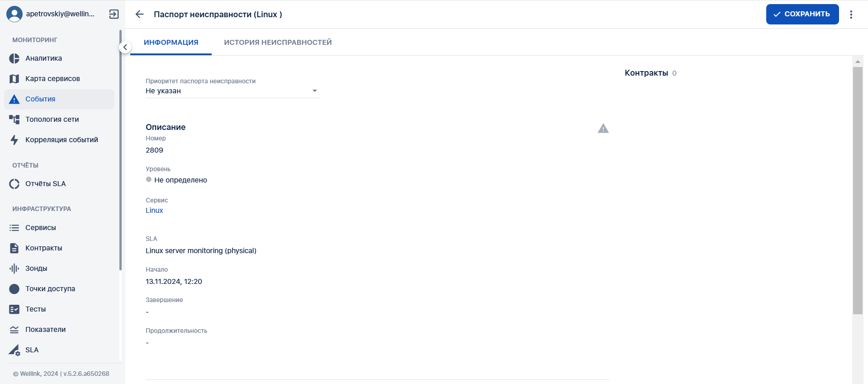Click the Топология сети network icon
The height and width of the screenshot is (384, 868).
(x=14, y=120)
